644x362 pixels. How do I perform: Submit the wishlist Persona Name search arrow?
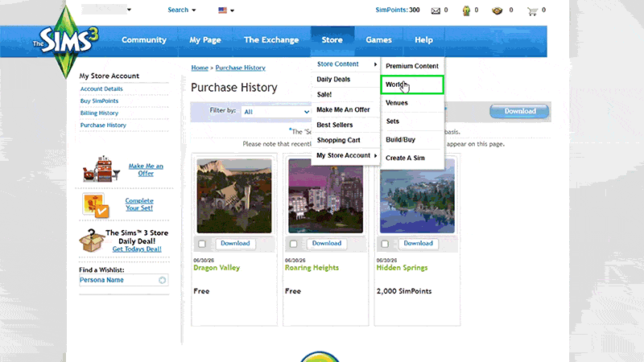(x=163, y=280)
